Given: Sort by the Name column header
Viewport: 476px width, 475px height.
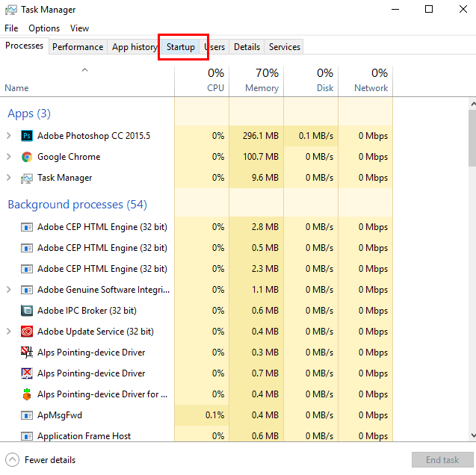Looking at the screenshot, I should [x=87, y=81].
